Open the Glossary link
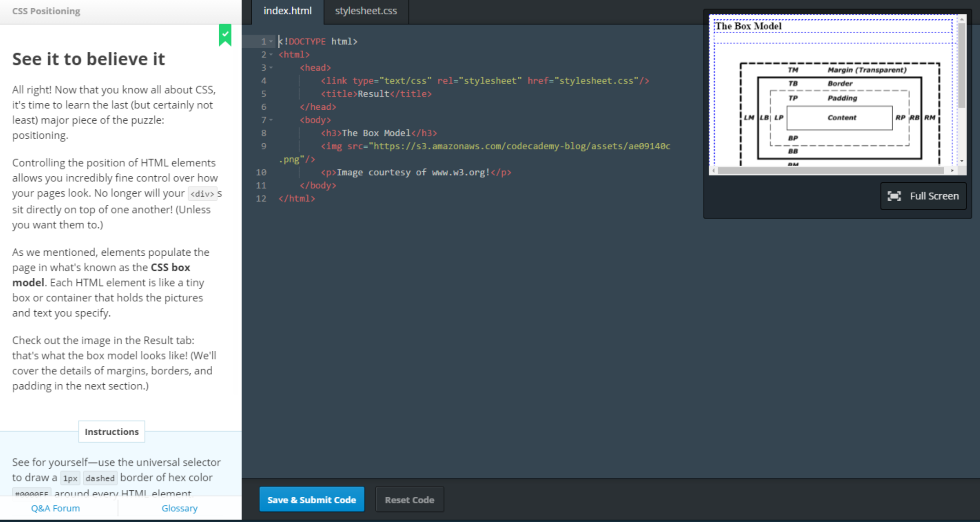Screen dimensions: 980x522 click(180, 508)
